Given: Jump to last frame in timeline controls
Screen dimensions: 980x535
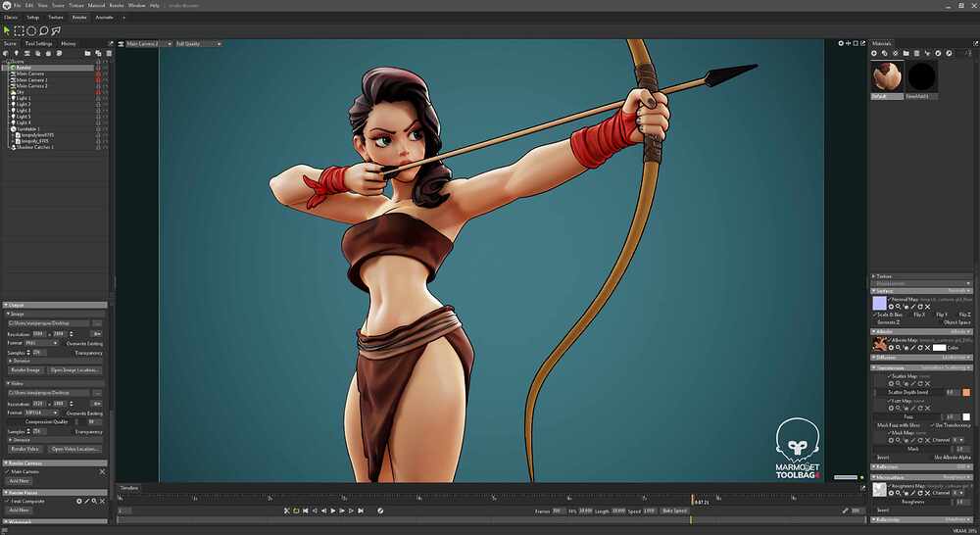Looking at the screenshot, I should click(x=361, y=511).
